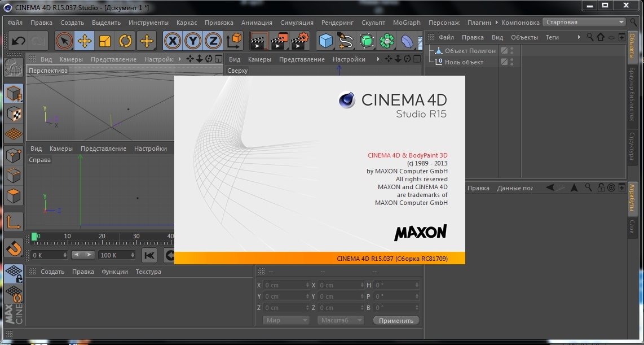Switch the coordinate system icon
Screen dimensions: 644x345
click(235, 41)
